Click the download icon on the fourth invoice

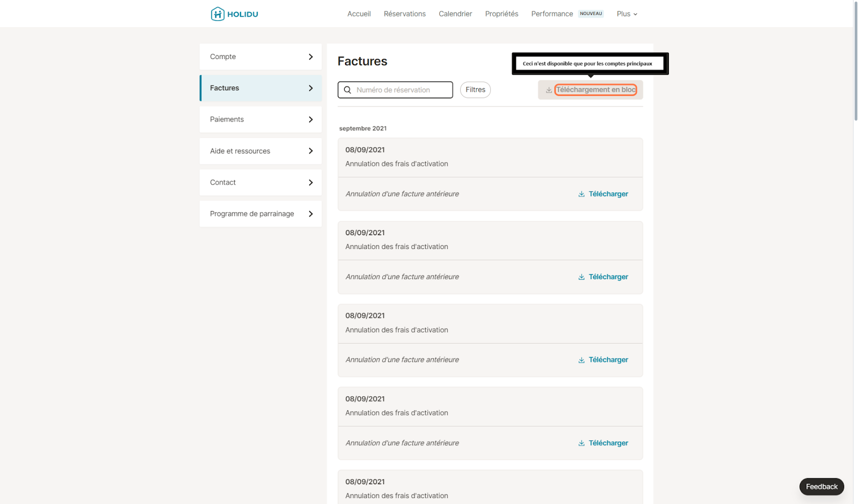coord(581,443)
